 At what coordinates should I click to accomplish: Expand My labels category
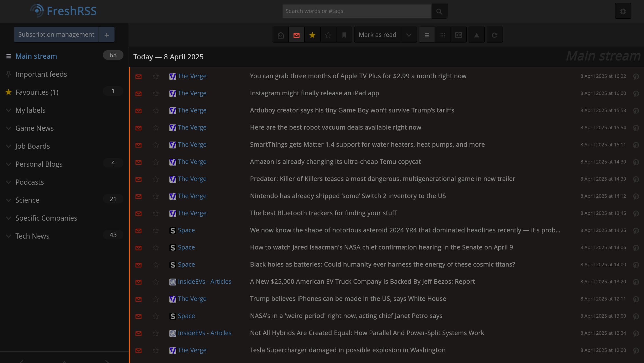9,110
